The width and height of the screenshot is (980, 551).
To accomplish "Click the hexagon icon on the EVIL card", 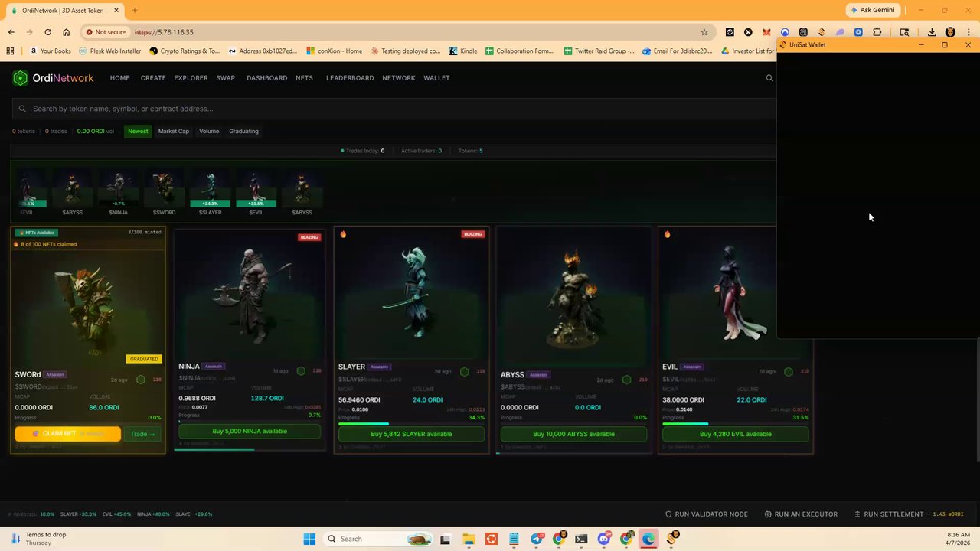I will [x=789, y=372].
